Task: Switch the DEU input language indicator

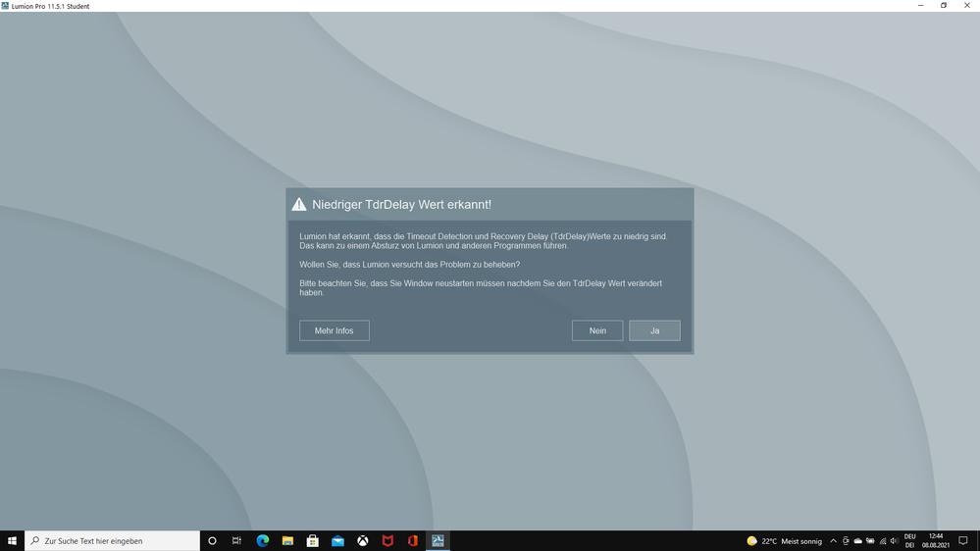Action: (x=910, y=541)
